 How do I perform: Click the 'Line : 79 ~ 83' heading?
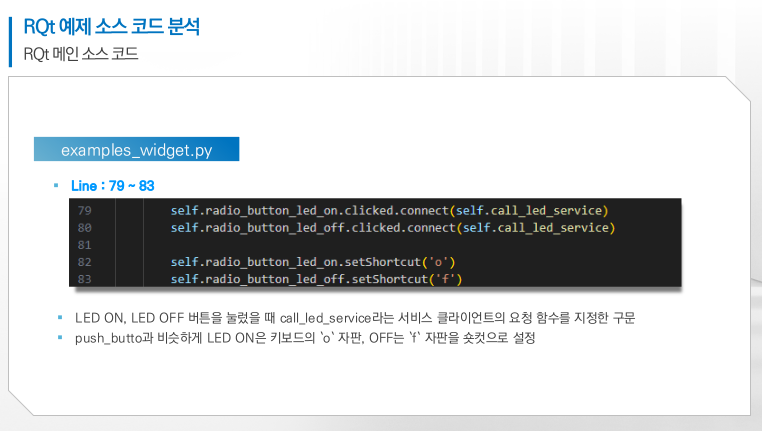[x=112, y=186]
